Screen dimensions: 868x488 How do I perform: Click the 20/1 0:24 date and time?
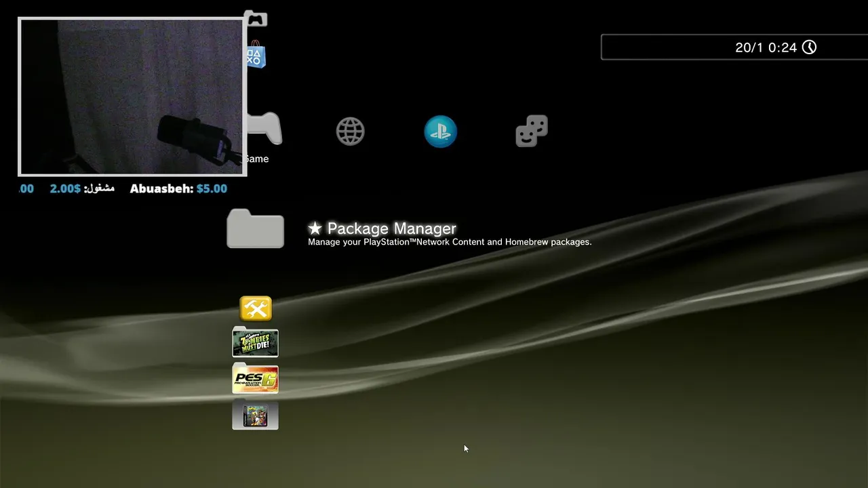[x=766, y=47]
